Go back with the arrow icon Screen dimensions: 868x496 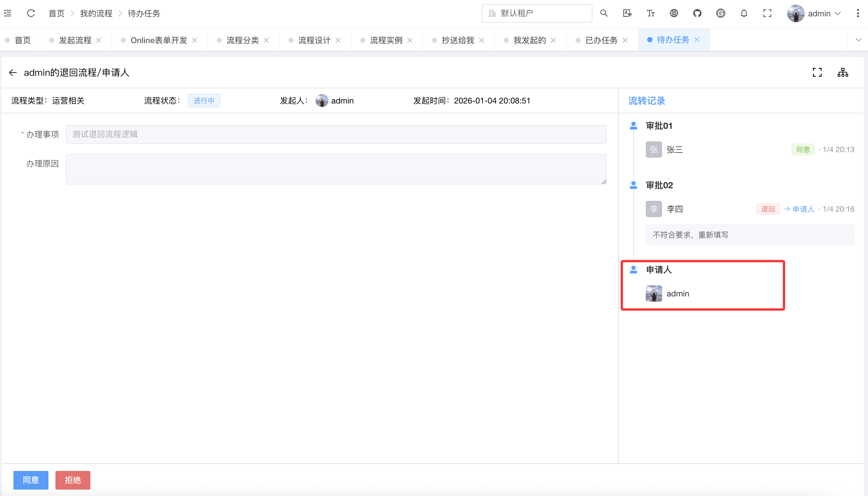click(x=13, y=73)
